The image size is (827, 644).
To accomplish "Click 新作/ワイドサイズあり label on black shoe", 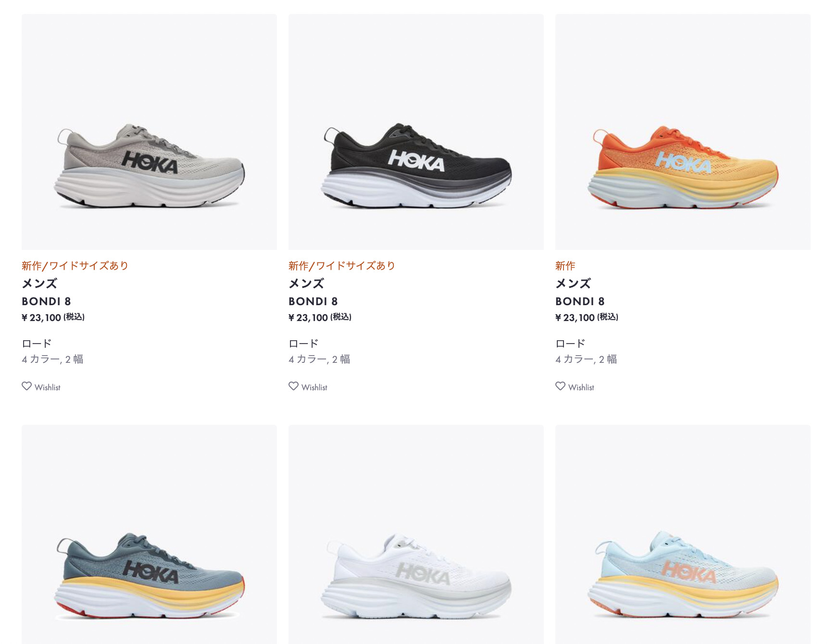I will tap(342, 266).
